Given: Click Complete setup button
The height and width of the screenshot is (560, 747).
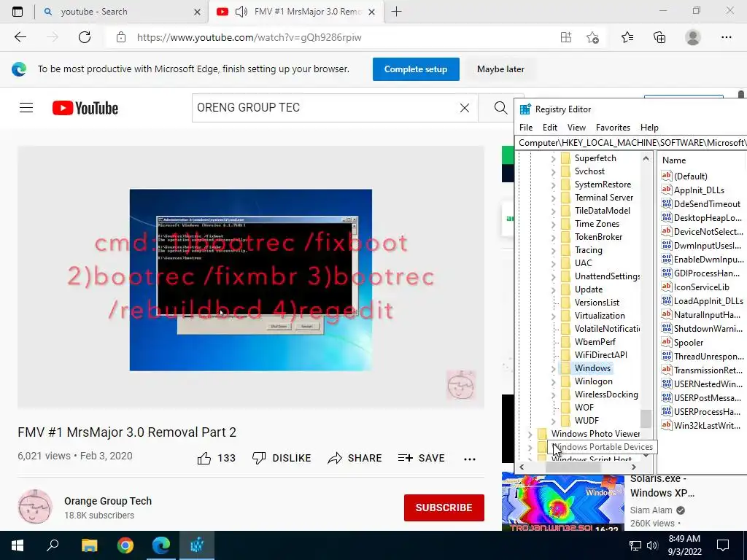Looking at the screenshot, I should coord(416,69).
